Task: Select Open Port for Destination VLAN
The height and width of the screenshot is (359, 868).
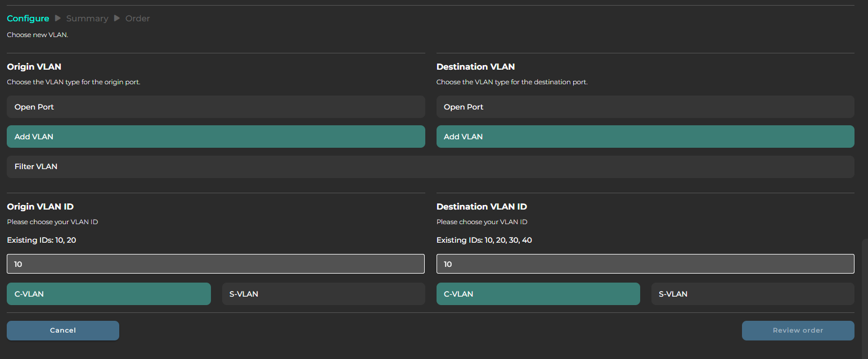Action: tap(645, 107)
